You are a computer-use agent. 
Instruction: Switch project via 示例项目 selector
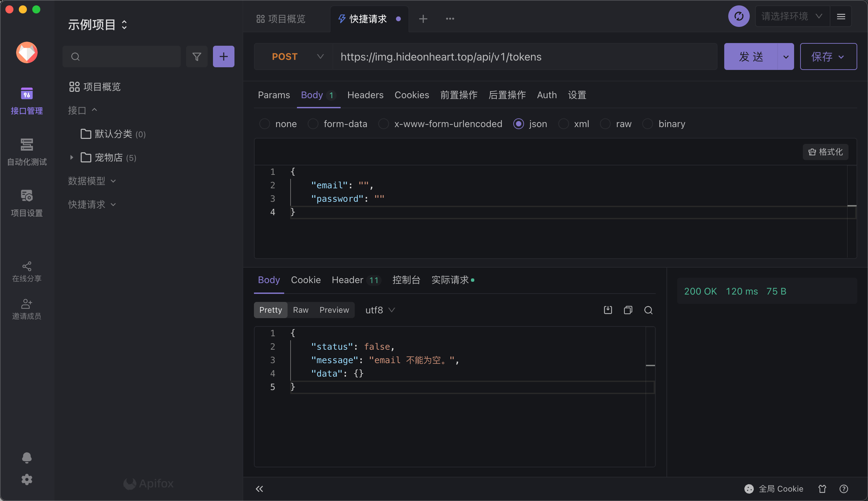click(98, 25)
